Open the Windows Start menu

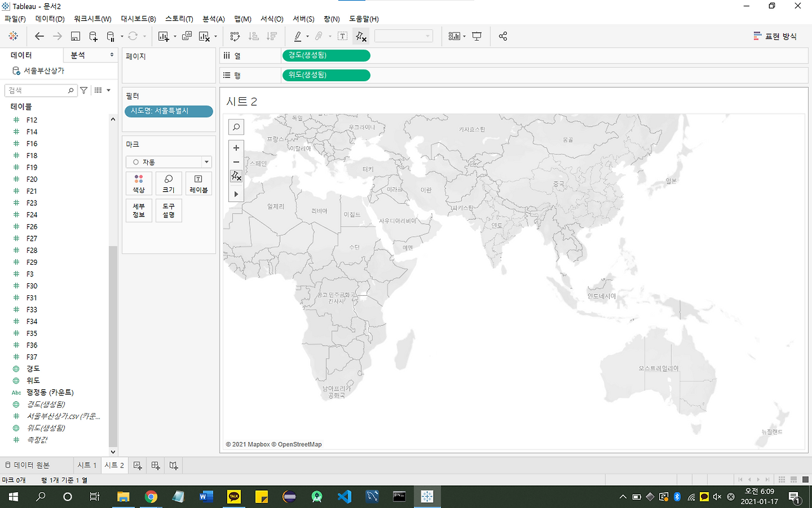[13, 497]
